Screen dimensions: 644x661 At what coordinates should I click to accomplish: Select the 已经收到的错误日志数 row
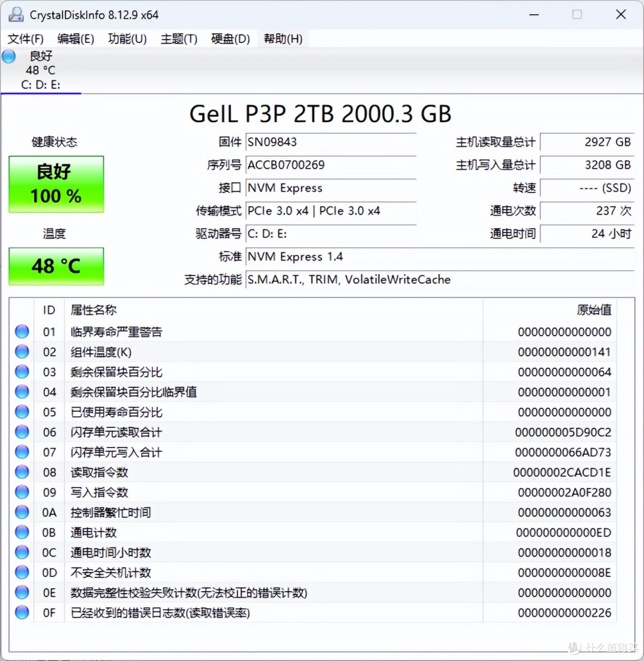[313, 613]
